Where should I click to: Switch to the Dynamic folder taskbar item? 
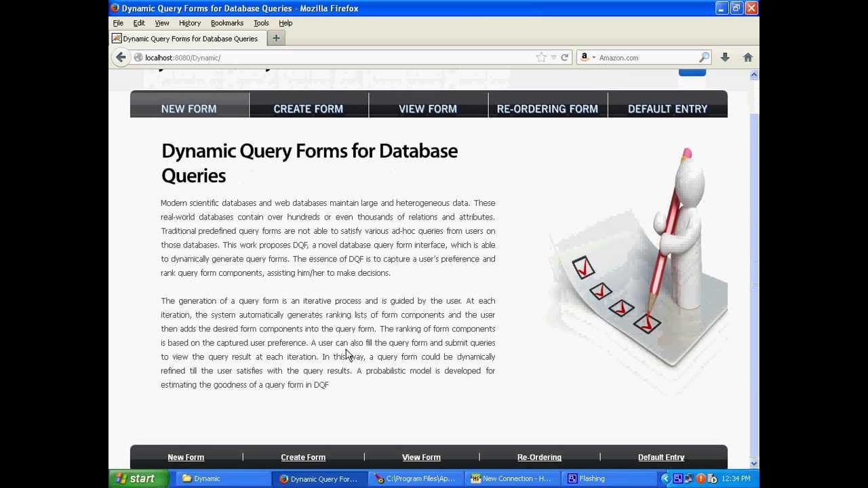point(224,479)
